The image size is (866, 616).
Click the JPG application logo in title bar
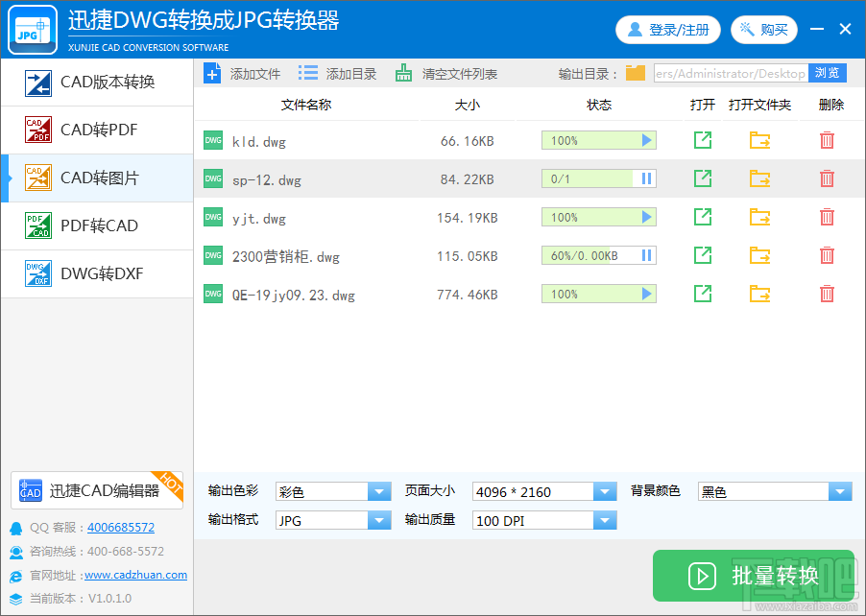tap(33, 30)
